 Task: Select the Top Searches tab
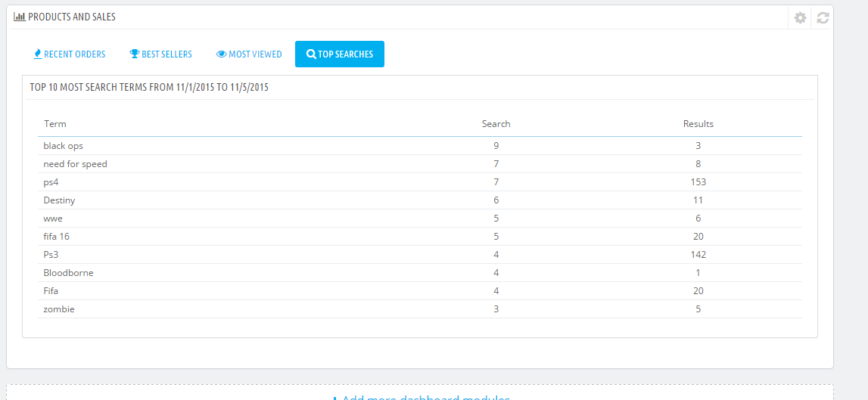(x=339, y=54)
